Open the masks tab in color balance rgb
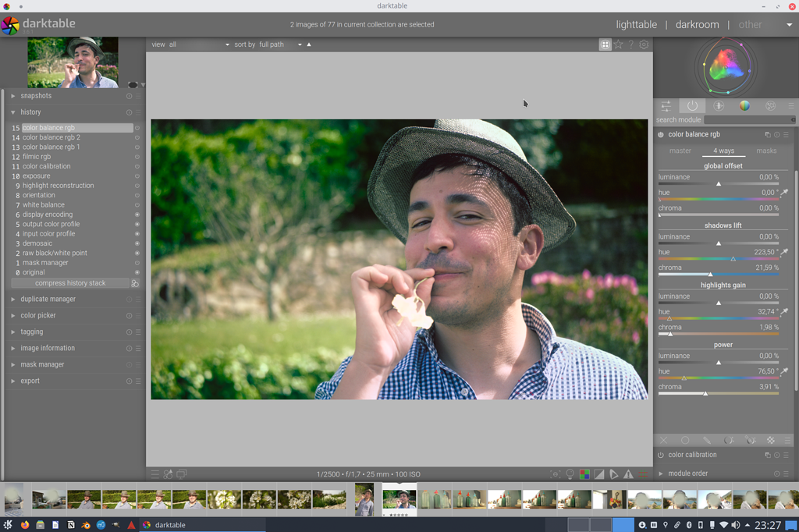This screenshot has width=799, height=532. (x=766, y=151)
